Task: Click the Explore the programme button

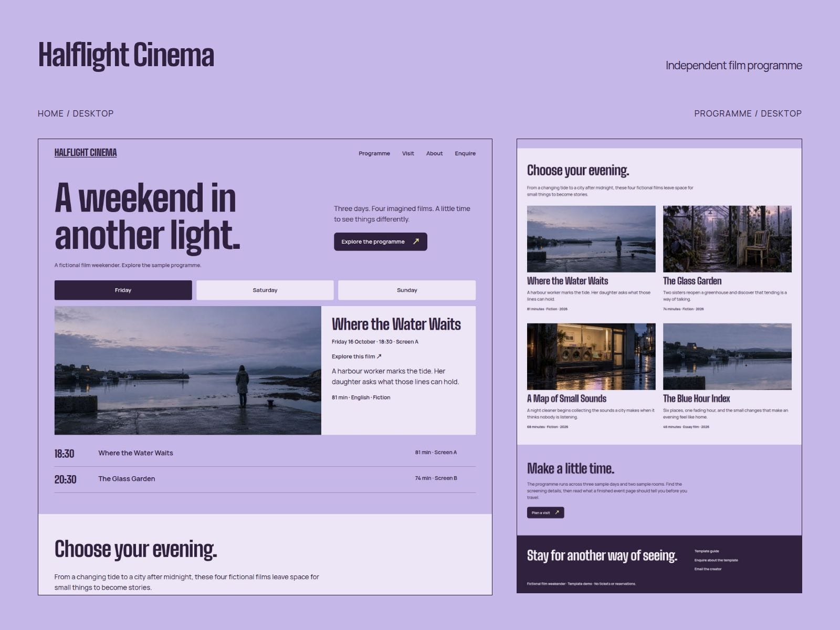Action: 381,241
